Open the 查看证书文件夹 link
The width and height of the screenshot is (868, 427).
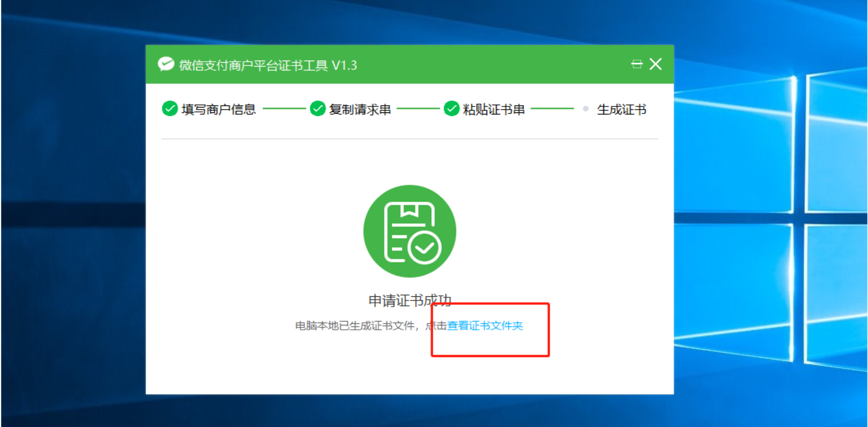(485, 326)
